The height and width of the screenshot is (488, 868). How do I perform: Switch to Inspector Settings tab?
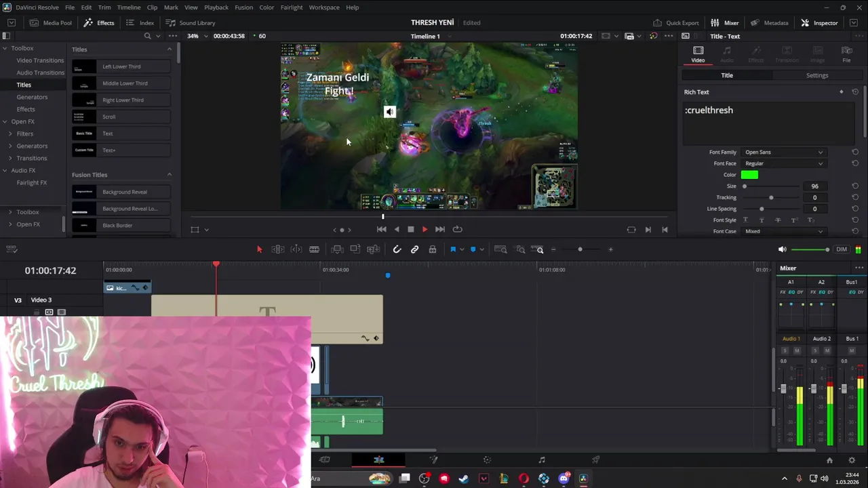point(817,75)
